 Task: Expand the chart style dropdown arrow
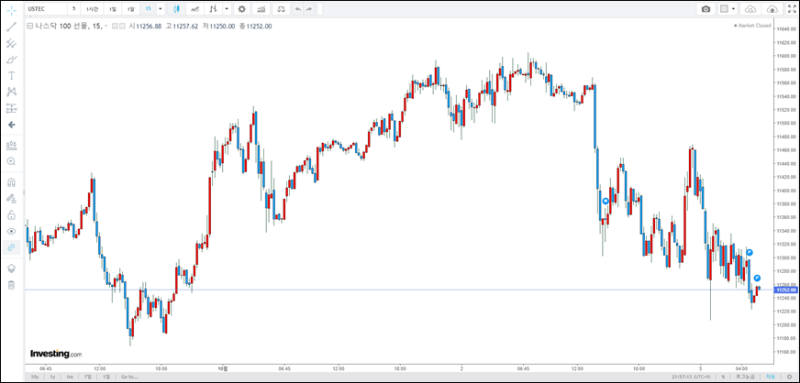click(x=226, y=9)
